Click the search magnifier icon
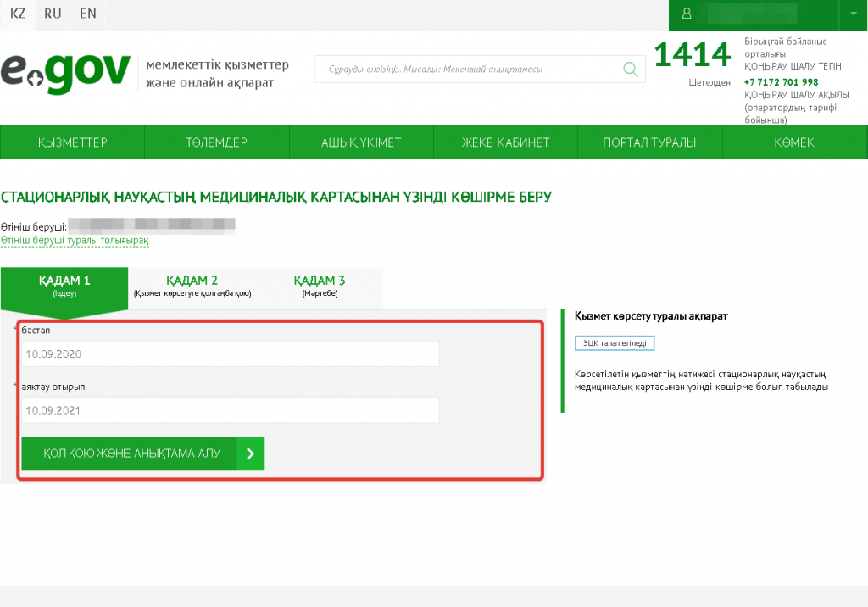This screenshot has height=607, width=868. [x=630, y=70]
